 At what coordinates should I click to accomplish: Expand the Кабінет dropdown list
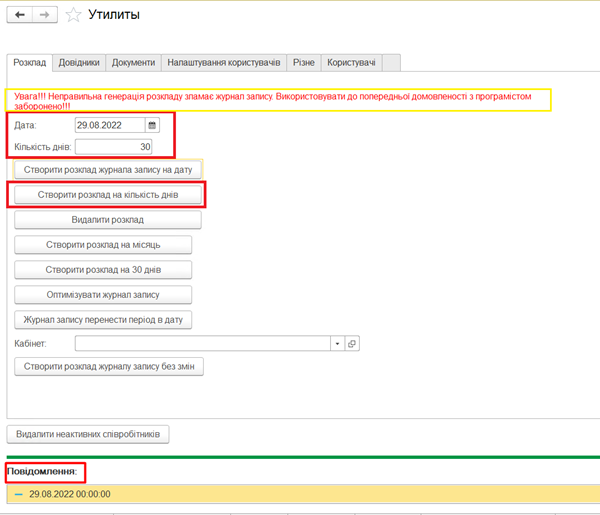338,343
